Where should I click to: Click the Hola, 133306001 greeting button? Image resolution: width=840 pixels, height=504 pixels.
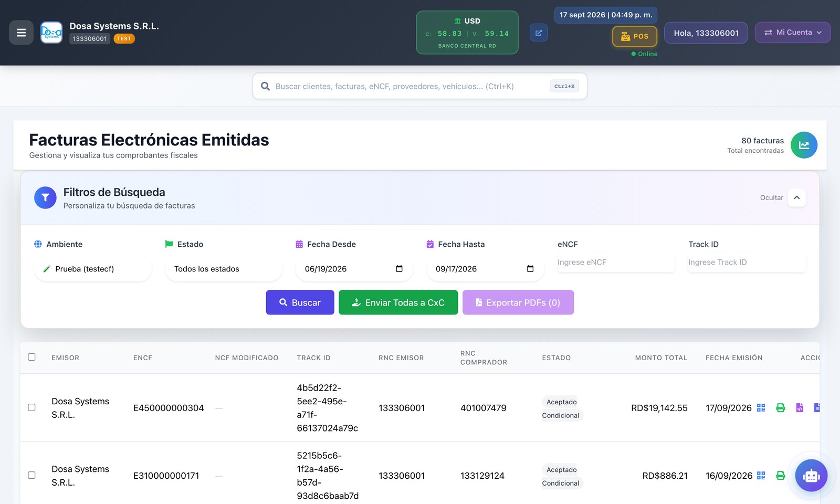[x=706, y=33]
